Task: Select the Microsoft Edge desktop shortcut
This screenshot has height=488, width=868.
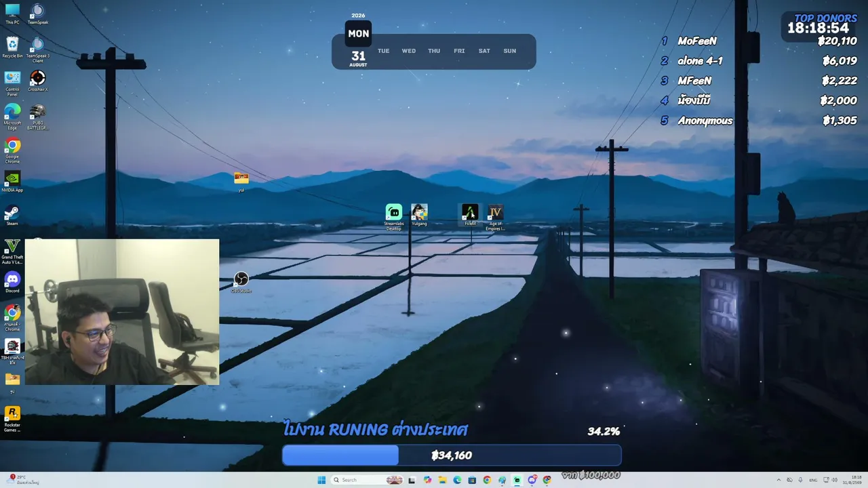Action: pyautogui.click(x=12, y=116)
